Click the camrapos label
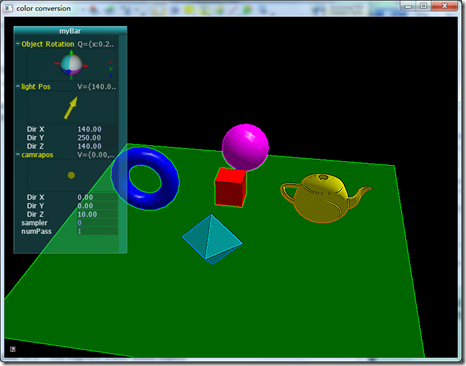 (x=37, y=155)
